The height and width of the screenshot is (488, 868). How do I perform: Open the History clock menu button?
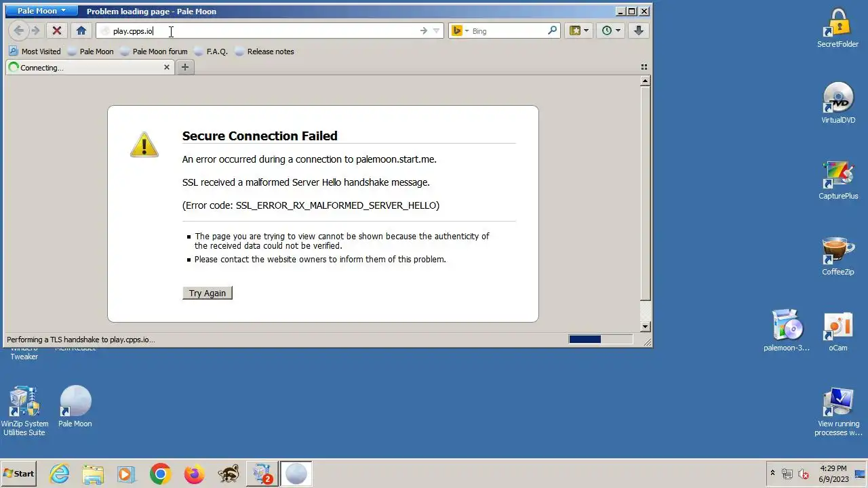point(610,30)
